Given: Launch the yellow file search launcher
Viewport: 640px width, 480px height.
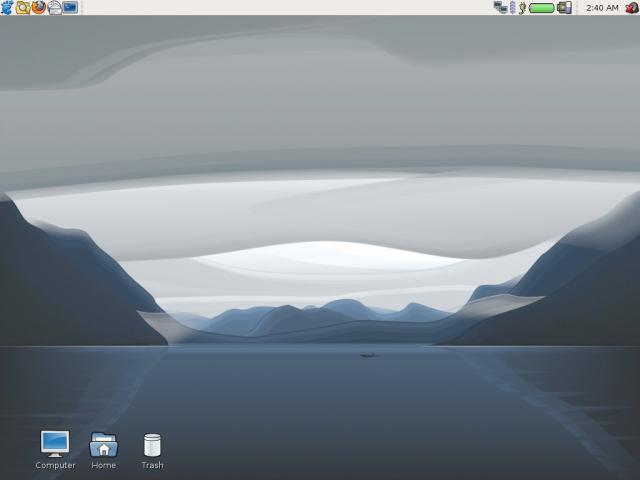Looking at the screenshot, I should coord(23,7).
